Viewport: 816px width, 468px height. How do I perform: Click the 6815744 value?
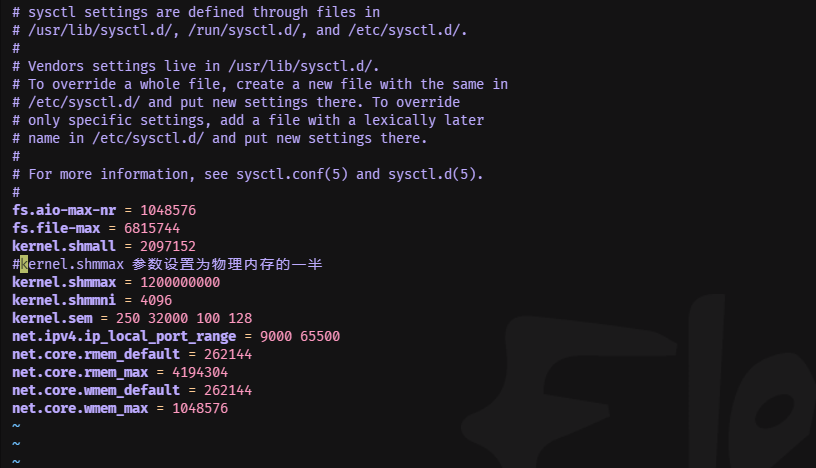(152, 229)
